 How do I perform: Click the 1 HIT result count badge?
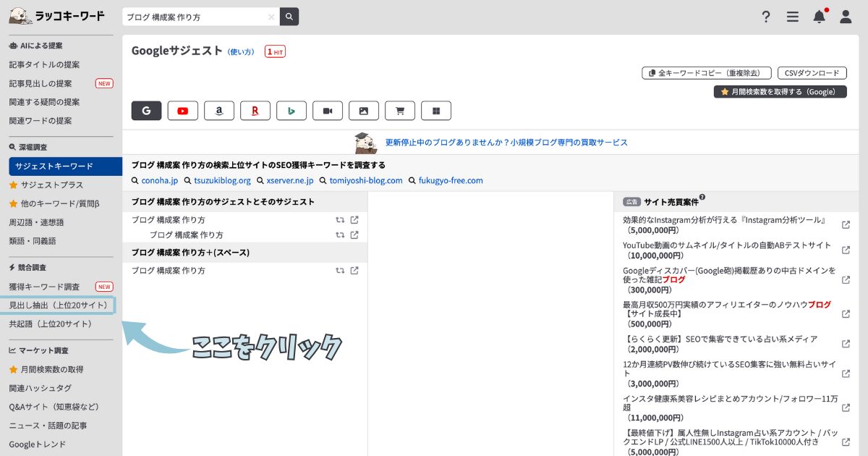(x=276, y=51)
